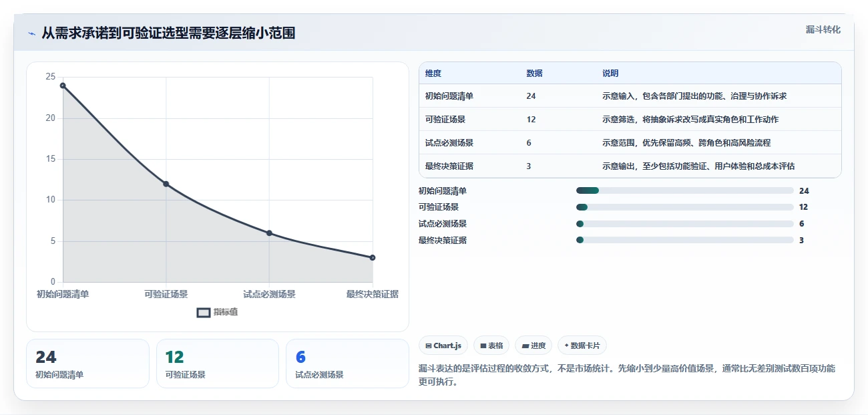Click the 试点必测场景 label beside its progress bar

click(443, 224)
